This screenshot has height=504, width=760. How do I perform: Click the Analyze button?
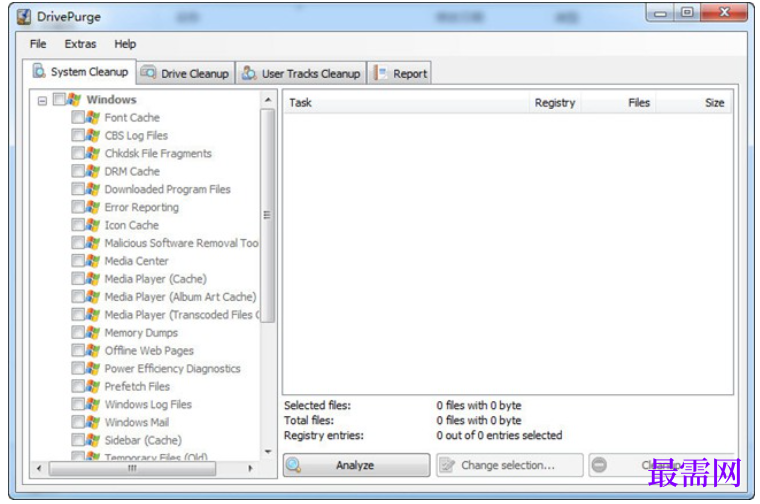point(357,465)
